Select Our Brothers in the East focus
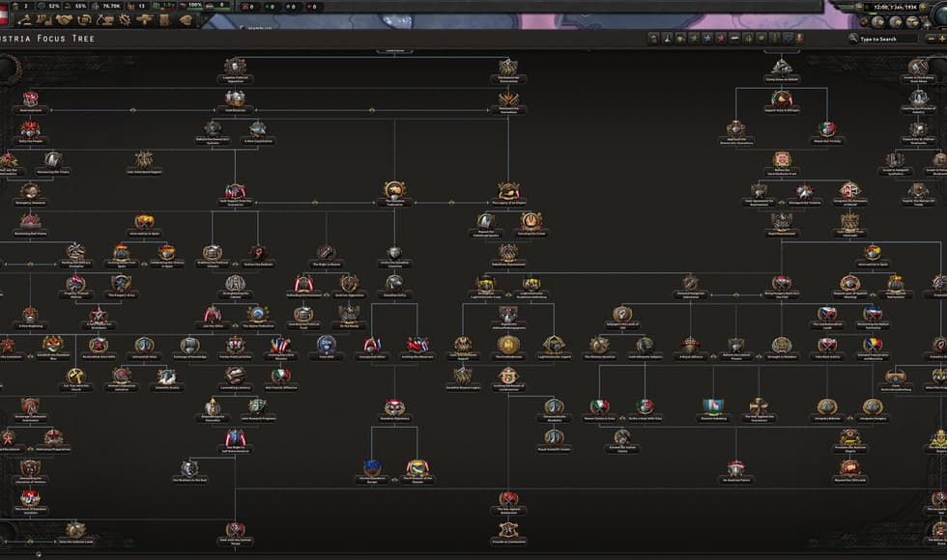Viewport: 947px width, 560px height. coord(189,472)
